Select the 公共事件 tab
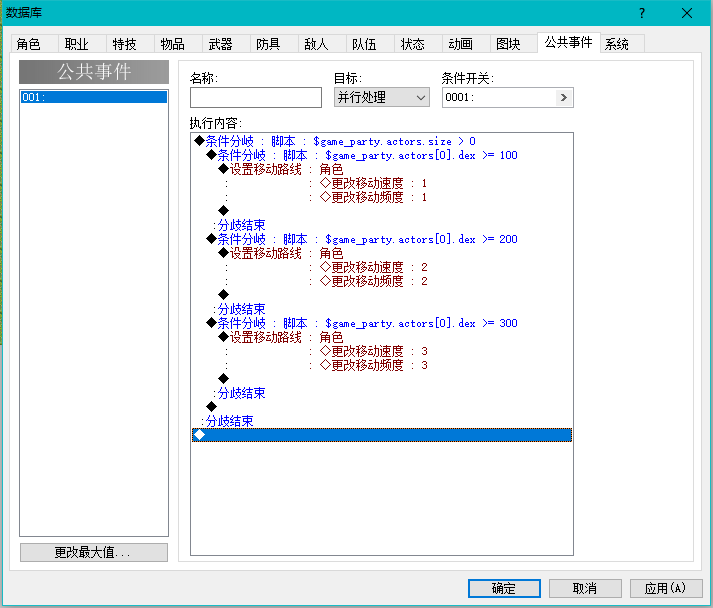Screen dimensions: 713x608 (568, 42)
